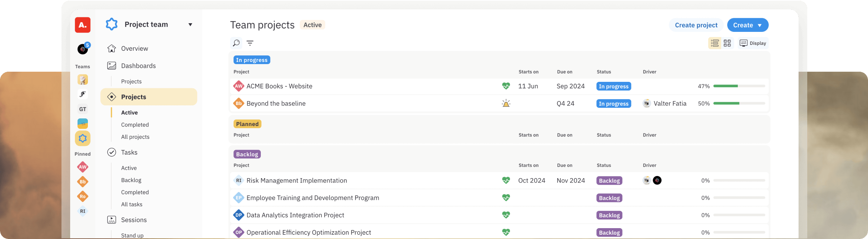Click the Backlog group label

pyautogui.click(x=247, y=154)
